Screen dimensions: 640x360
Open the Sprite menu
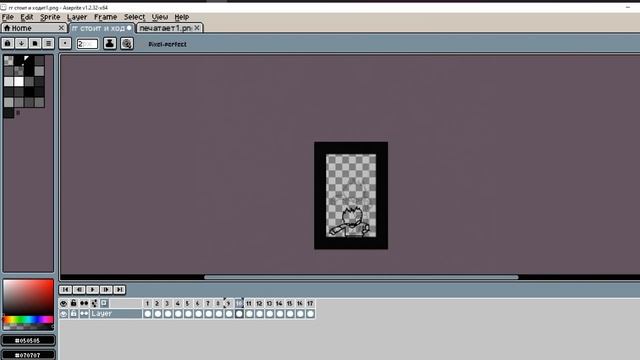pos(50,17)
